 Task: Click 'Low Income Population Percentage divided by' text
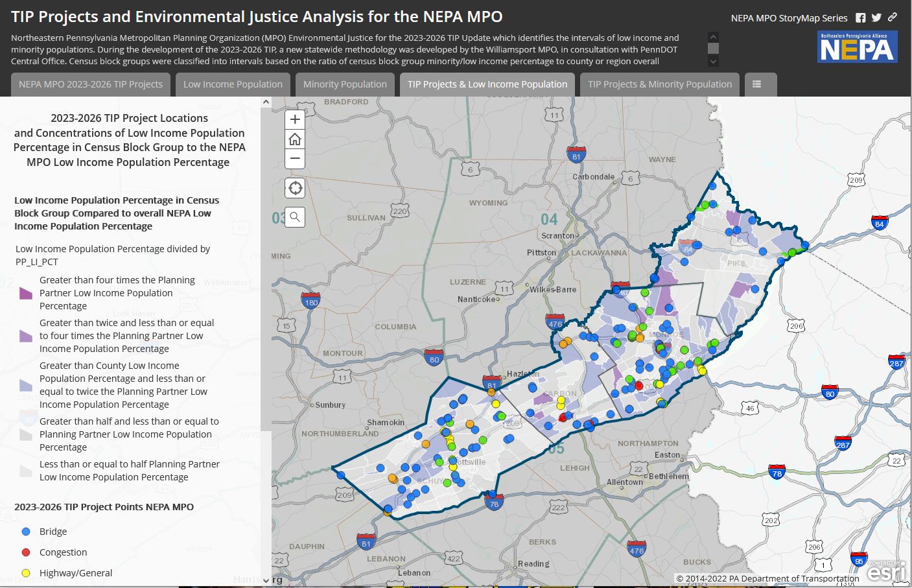113,249
